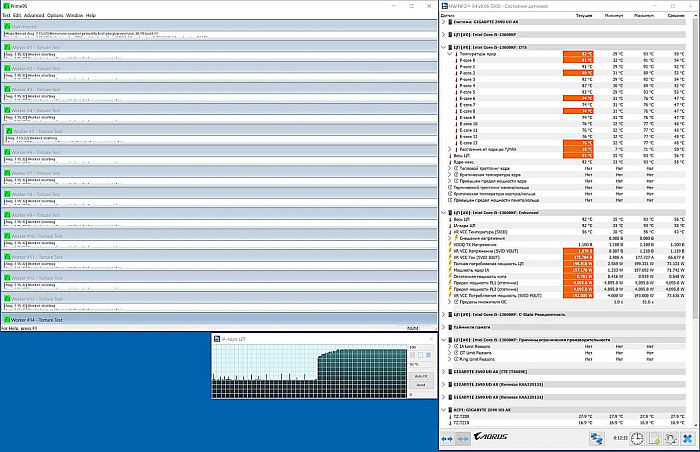Click chip icon of the ACPI GIGABYTE Z690 group

(x=450, y=410)
